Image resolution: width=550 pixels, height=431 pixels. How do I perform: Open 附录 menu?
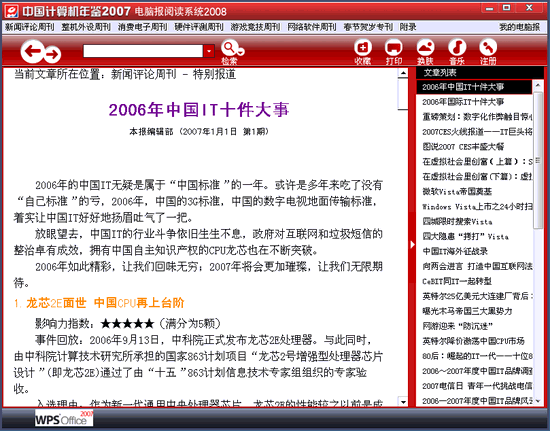408,27
